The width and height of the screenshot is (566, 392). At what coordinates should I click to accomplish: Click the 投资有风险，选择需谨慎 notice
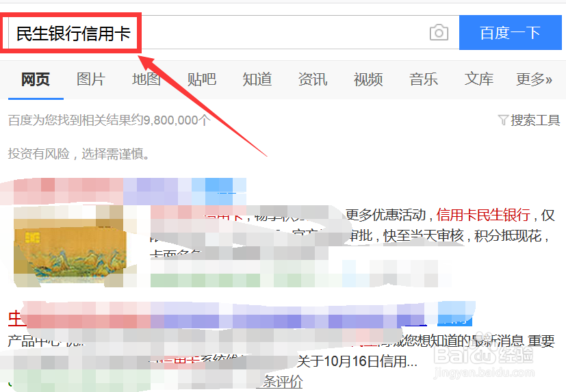79,154
